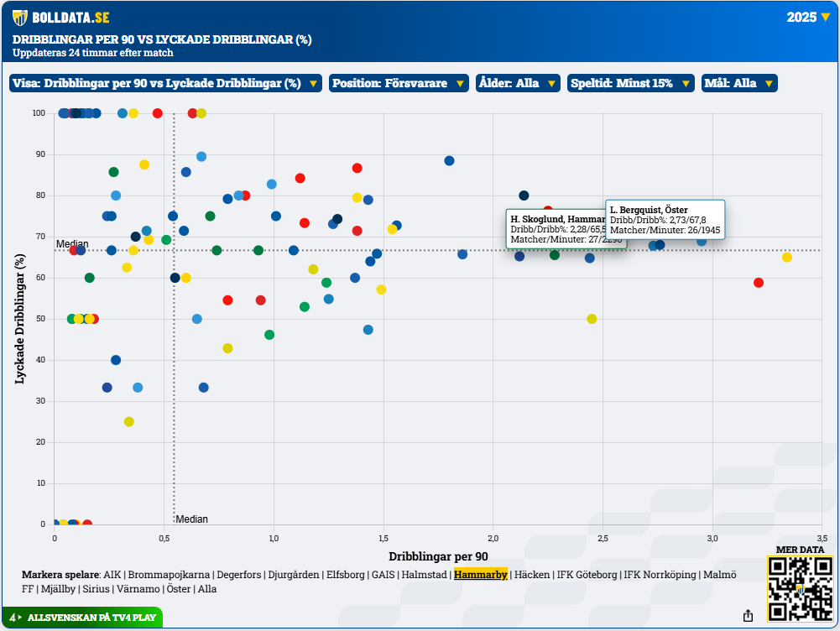The height and width of the screenshot is (631, 840).
Task: Open the Position: Försvarare dropdown
Action: point(399,83)
